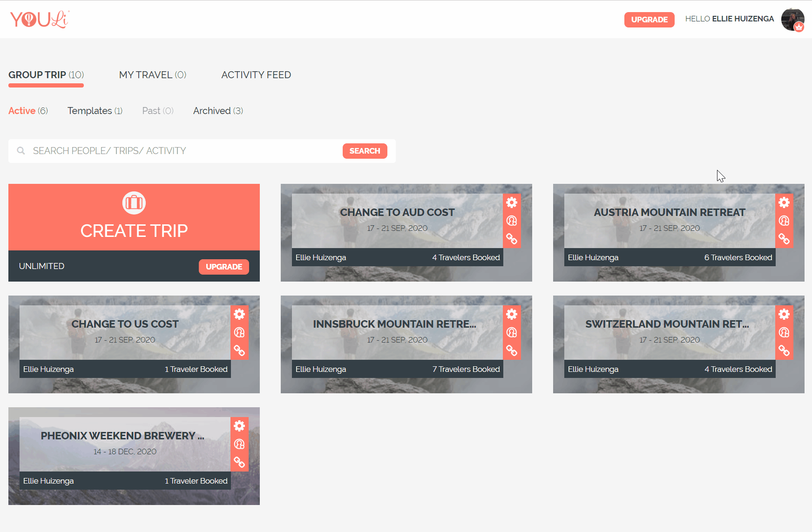Open the Activity Feed tab
The image size is (812, 532).
point(256,75)
